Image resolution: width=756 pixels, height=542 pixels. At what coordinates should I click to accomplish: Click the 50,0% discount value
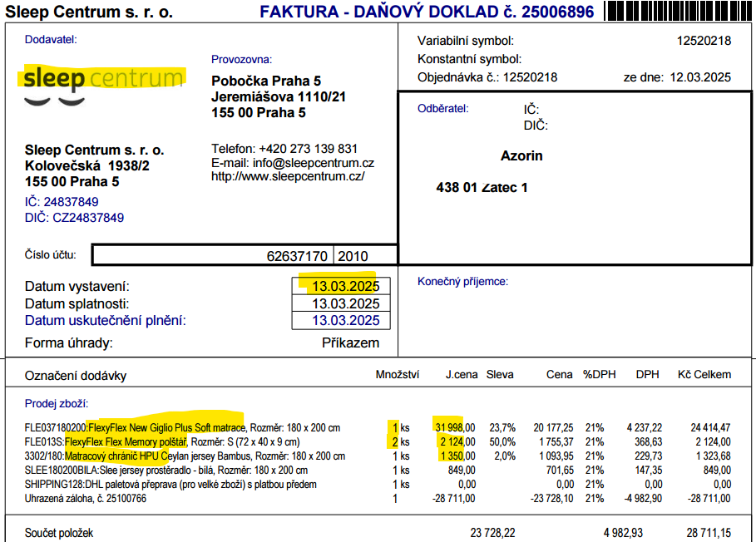coord(502,441)
